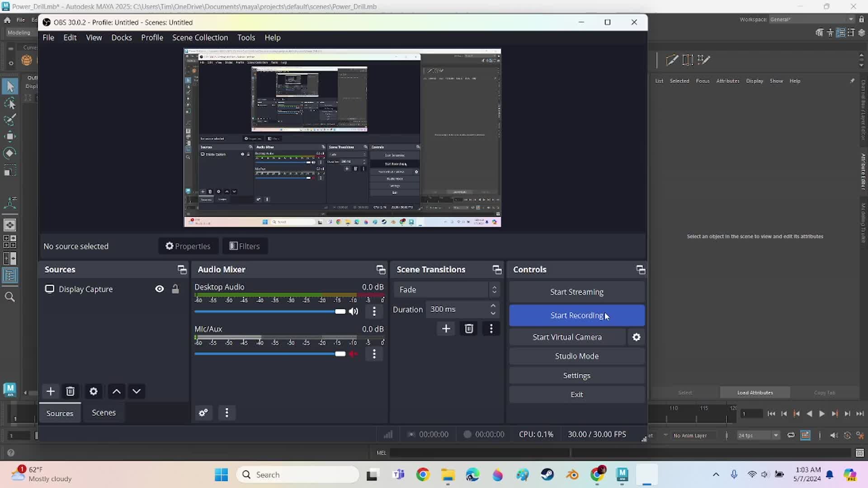Viewport: 868px width, 488px height.
Task: Toggle lock on Display Capture source
Action: point(175,289)
